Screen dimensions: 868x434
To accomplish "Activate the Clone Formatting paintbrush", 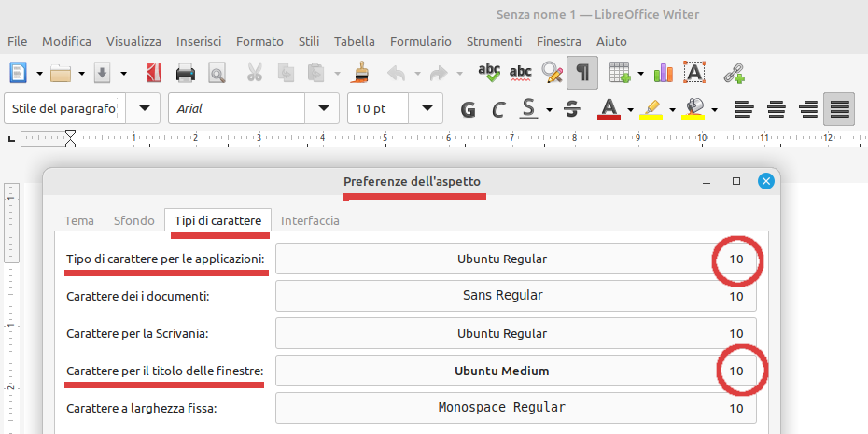I will tap(361, 73).
